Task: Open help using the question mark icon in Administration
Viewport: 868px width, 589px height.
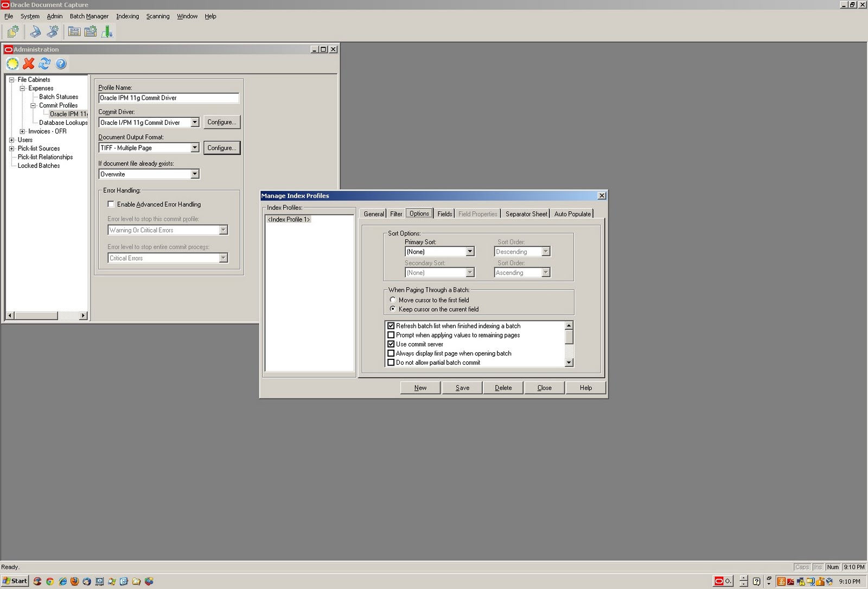Action: (61, 64)
